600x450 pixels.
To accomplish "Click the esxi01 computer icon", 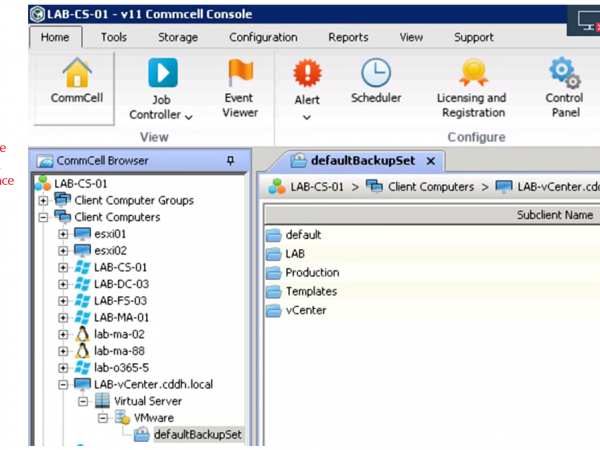I will pyautogui.click(x=82, y=233).
